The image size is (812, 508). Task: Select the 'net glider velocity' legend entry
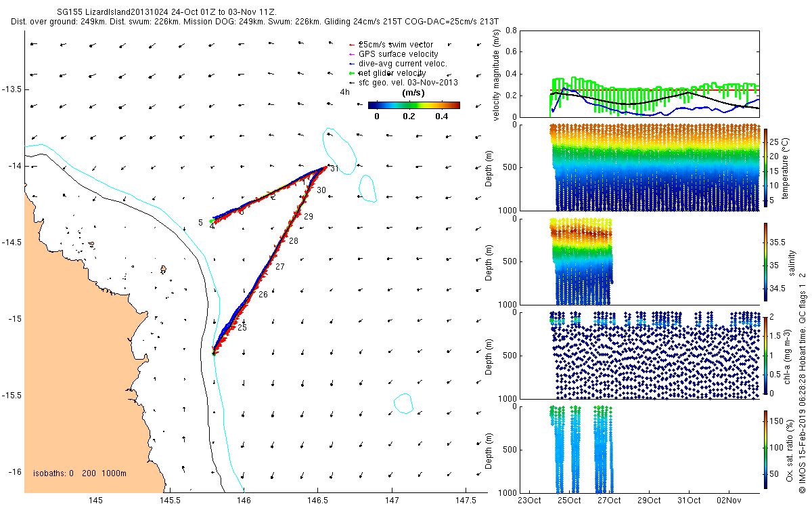(386, 72)
